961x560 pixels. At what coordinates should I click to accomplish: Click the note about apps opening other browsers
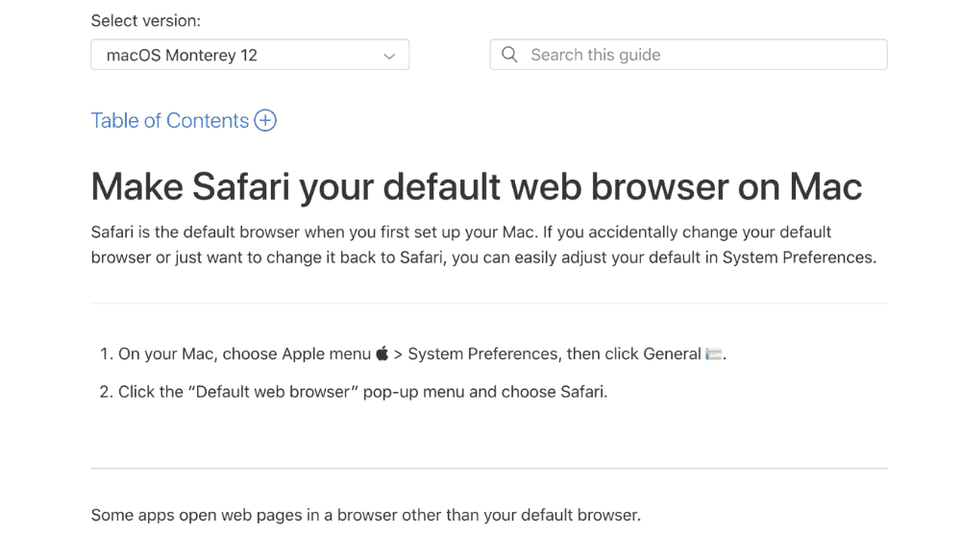pos(365,515)
